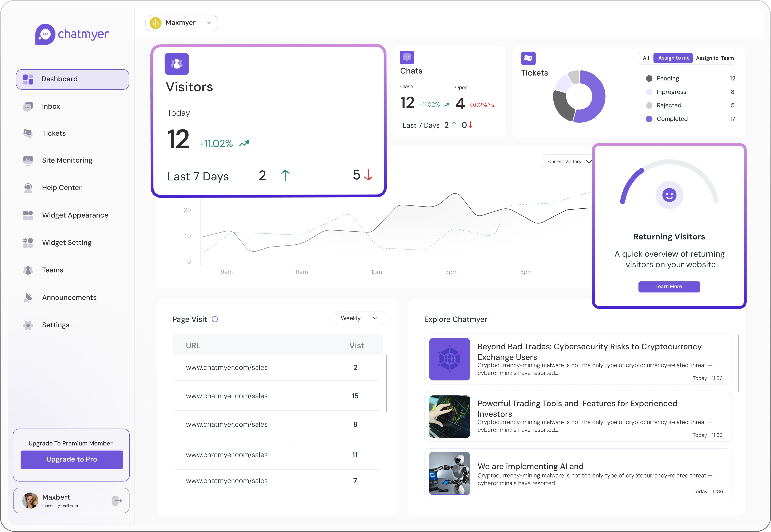Enable the All tickets filter

646,58
